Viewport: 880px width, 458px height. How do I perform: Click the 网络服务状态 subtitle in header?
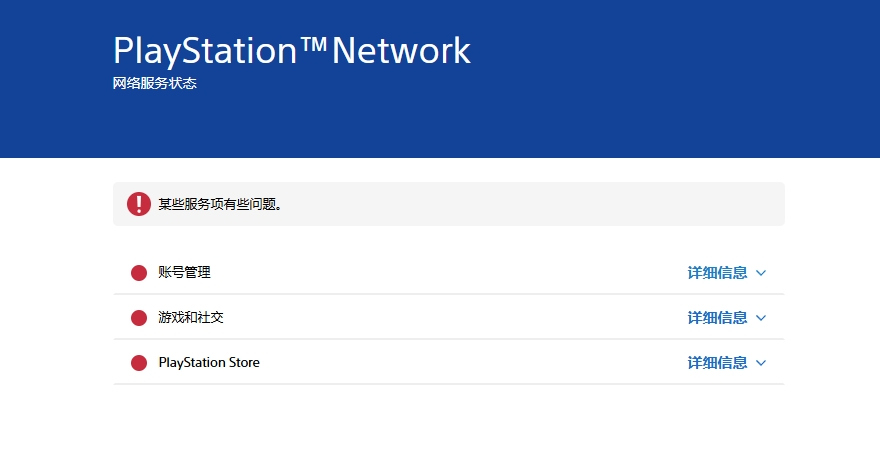pos(155,84)
